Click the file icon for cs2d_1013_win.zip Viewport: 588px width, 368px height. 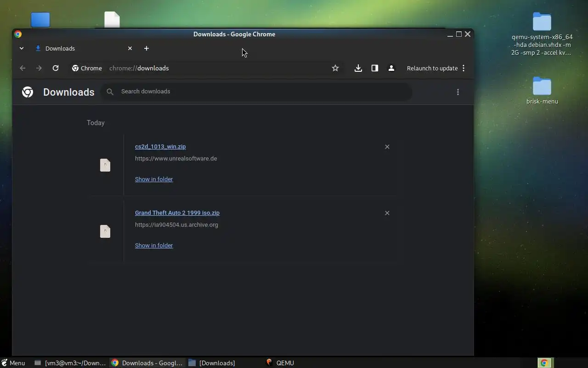click(x=105, y=165)
